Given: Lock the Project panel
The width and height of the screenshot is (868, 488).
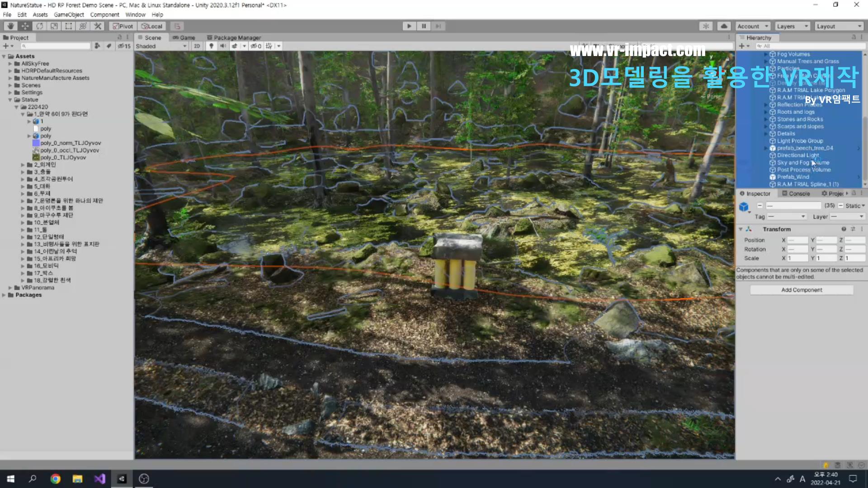Looking at the screenshot, I should click(x=120, y=38).
